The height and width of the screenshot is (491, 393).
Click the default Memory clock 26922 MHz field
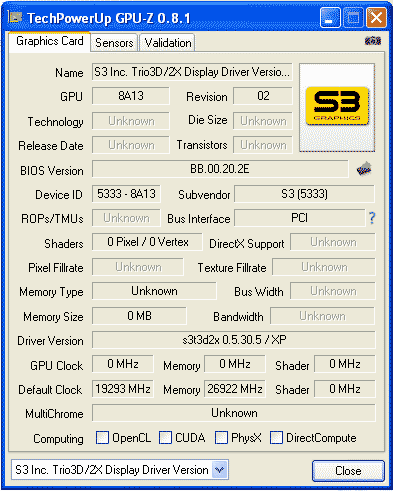tap(235, 389)
